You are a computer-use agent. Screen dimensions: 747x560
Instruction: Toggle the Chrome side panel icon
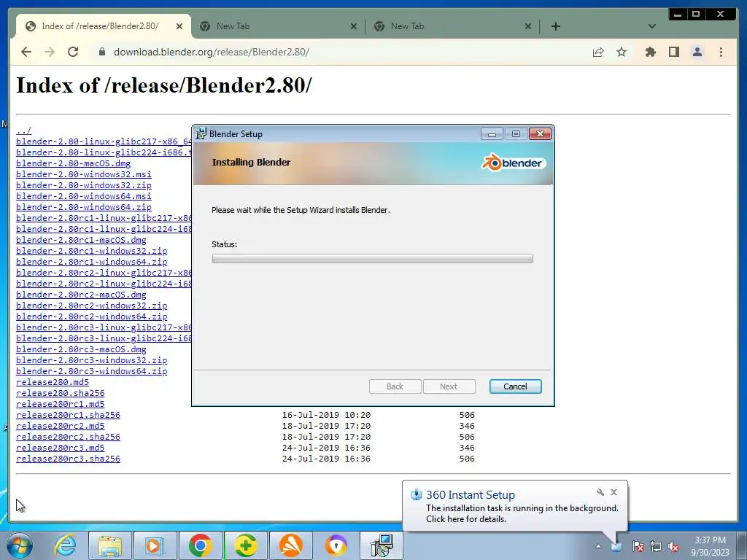673,52
